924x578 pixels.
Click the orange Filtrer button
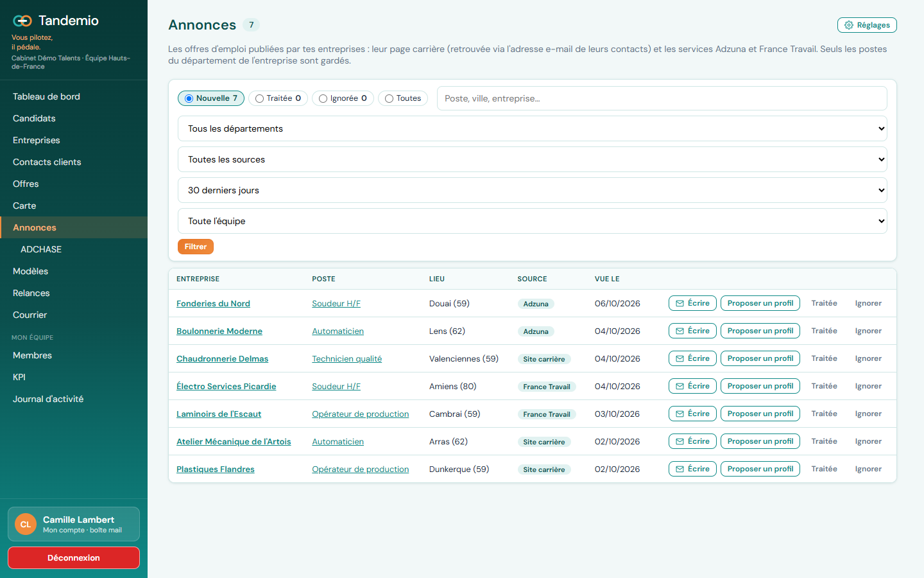tap(196, 247)
